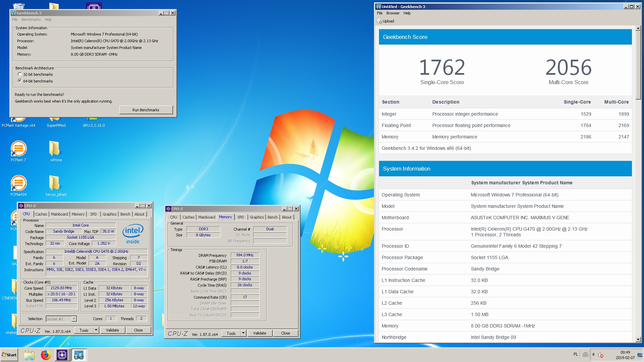Switch to CPU tab in CPU-Z Memory window

(x=173, y=217)
